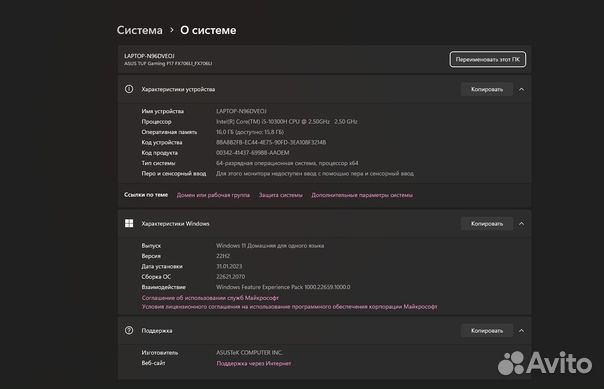Click the 'Система' breadcrumb link
Screen dimensions: 604x389
click(139, 30)
